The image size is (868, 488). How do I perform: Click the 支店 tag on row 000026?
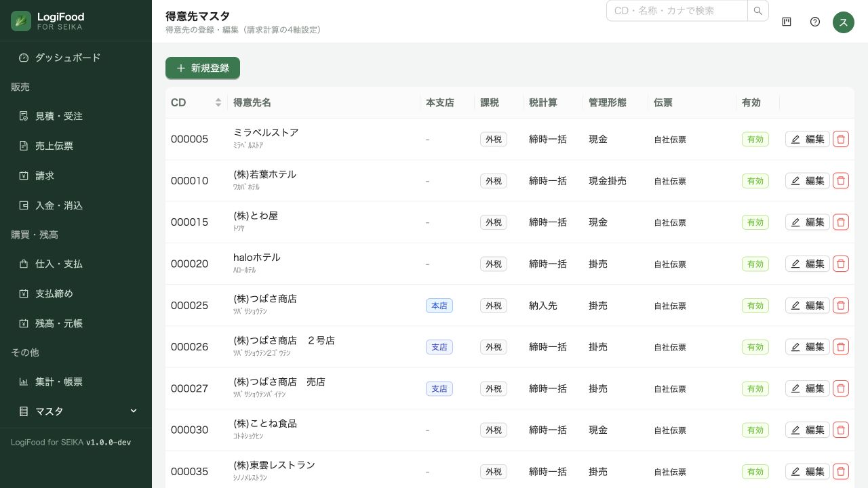pos(439,347)
